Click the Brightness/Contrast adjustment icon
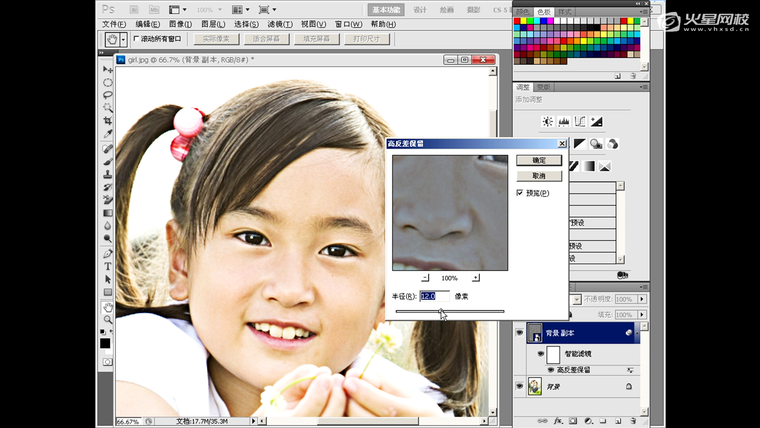760x428 pixels. tap(547, 121)
